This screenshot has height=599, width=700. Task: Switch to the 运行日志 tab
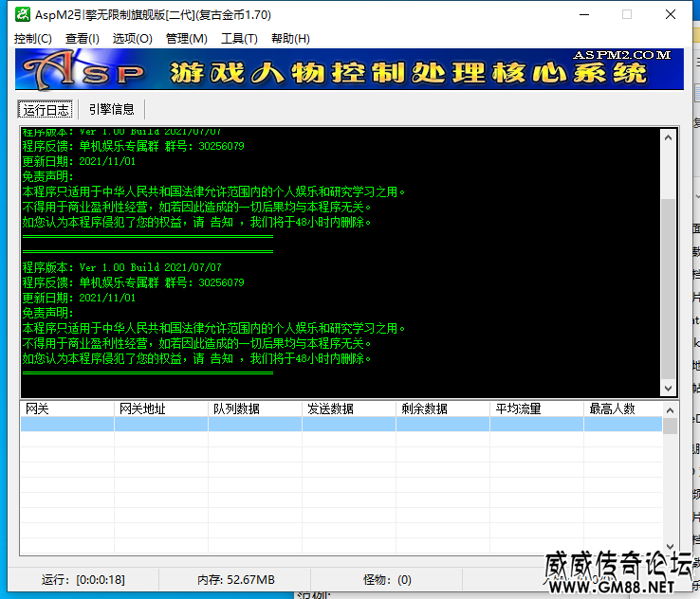(x=46, y=109)
